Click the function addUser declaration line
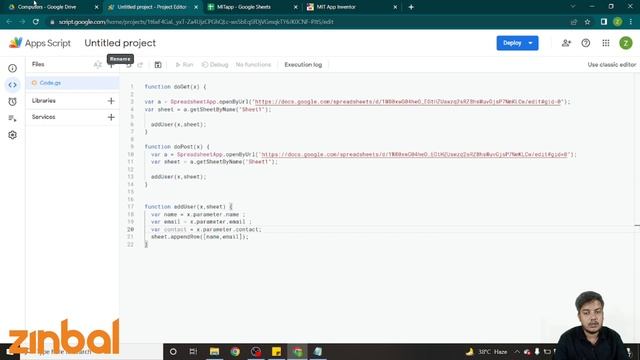Viewport: 640px width, 360px height. tap(188, 207)
